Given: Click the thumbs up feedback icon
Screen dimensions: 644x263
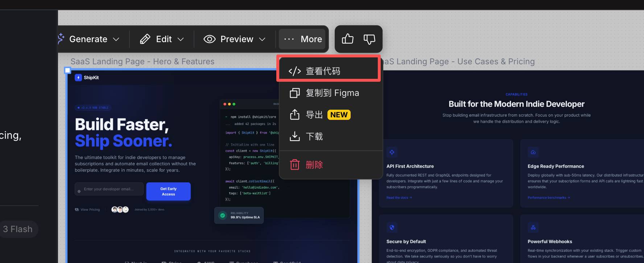Looking at the screenshot, I should [x=347, y=39].
